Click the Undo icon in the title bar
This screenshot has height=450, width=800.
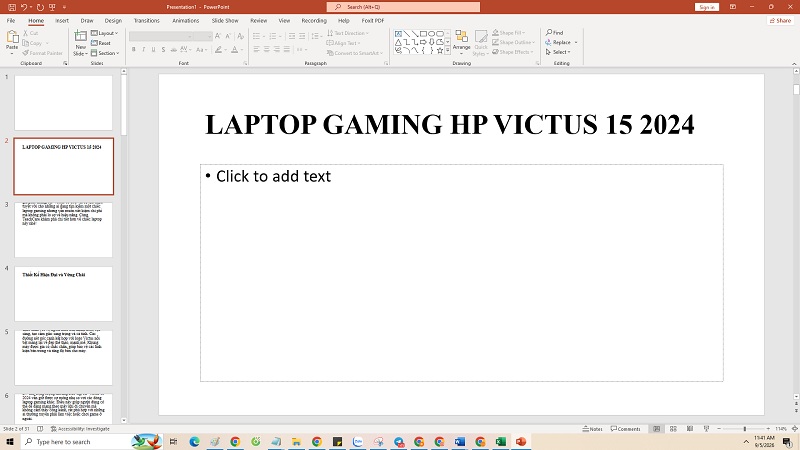coord(23,7)
